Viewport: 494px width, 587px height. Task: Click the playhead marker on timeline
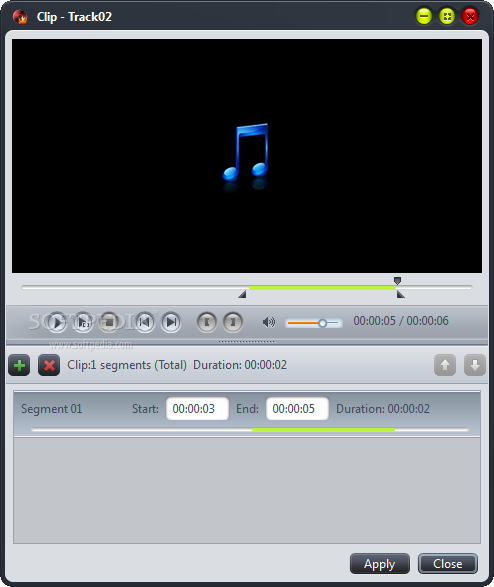click(x=397, y=280)
